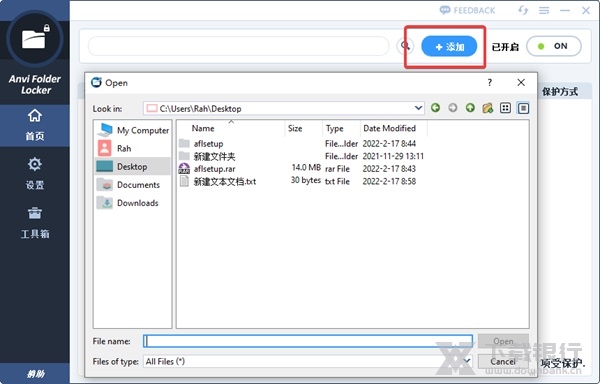Expand the Look in path dropdown
Viewport: 600px width, 384px height.
coord(418,108)
